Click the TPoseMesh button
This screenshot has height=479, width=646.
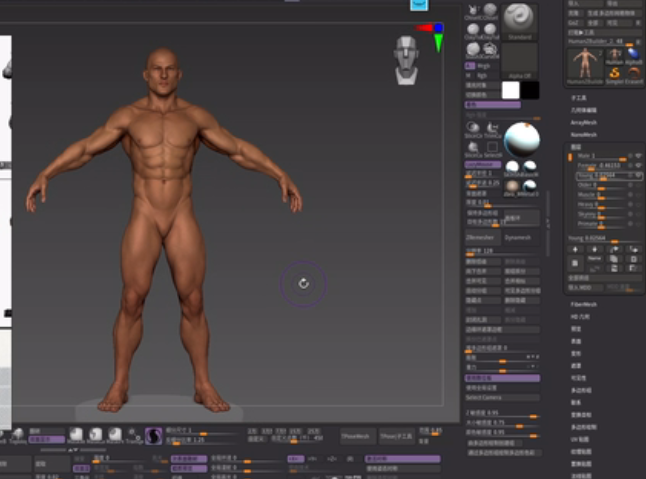coord(358,436)
